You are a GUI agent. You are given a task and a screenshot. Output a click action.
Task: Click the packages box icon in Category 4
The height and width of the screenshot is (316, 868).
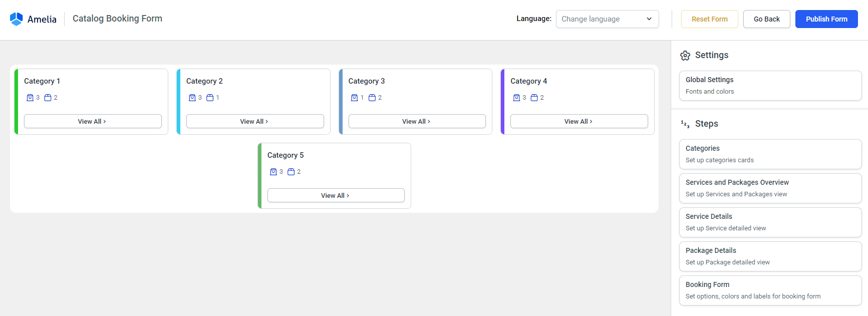tap(534, 98)
